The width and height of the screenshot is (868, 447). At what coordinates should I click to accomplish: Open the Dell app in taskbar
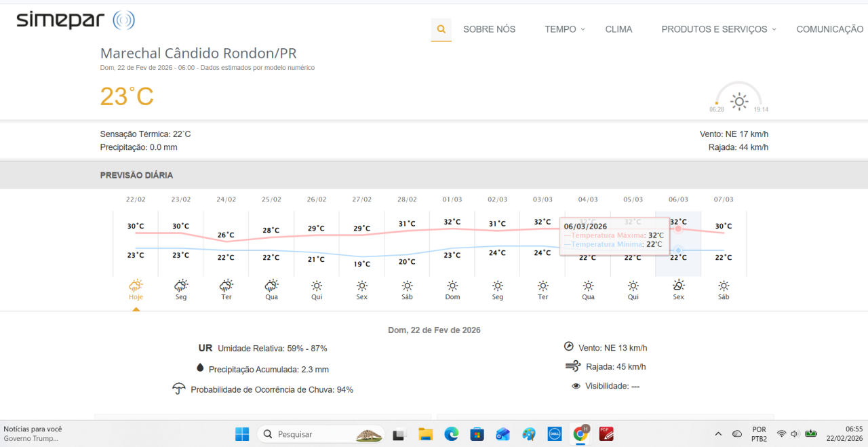click(554, 434)
